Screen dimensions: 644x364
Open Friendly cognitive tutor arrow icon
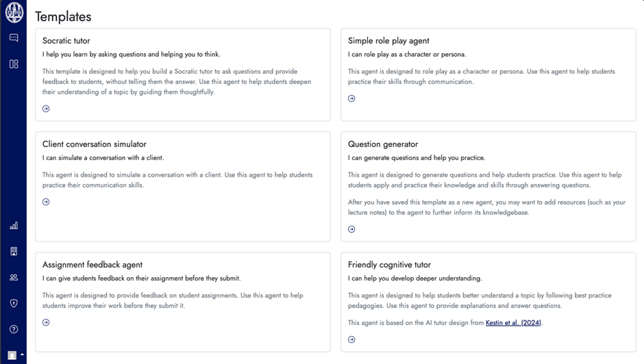pos(351,340)
